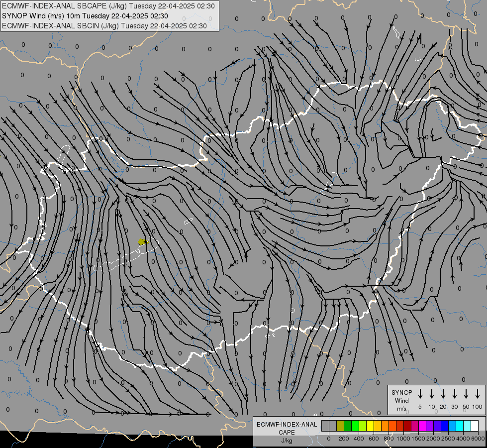Select the pale cyan CAPE swatch
Viewport: 487px width, 448px height.
(467, 426)
